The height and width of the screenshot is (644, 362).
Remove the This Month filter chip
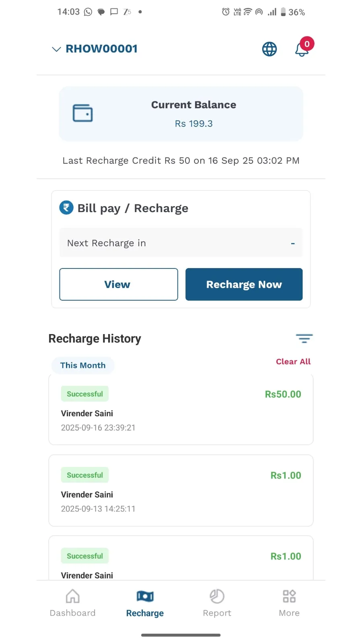tap(83, 365)
